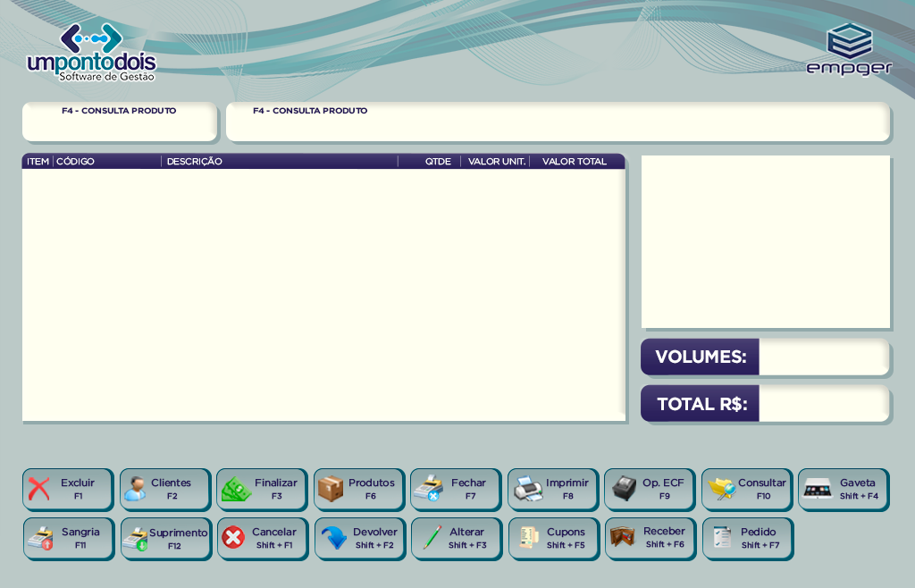Open Clientes using the person icon

click(x=136, y=489)
